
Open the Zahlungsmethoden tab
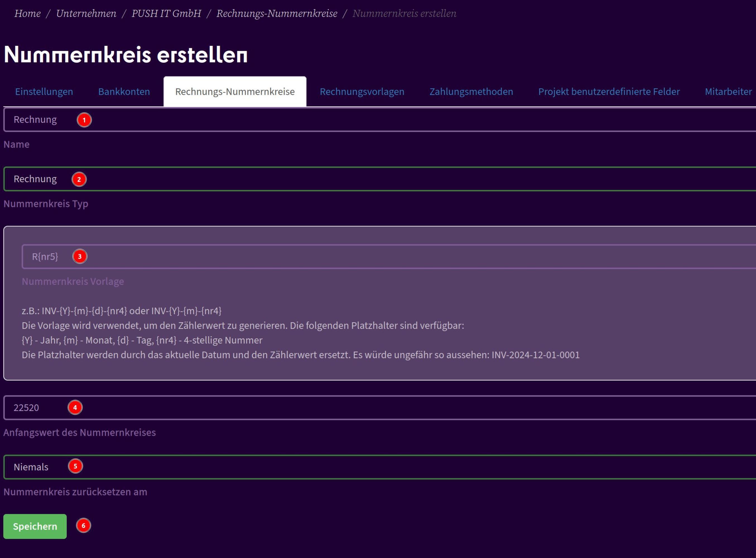[471, 92]
